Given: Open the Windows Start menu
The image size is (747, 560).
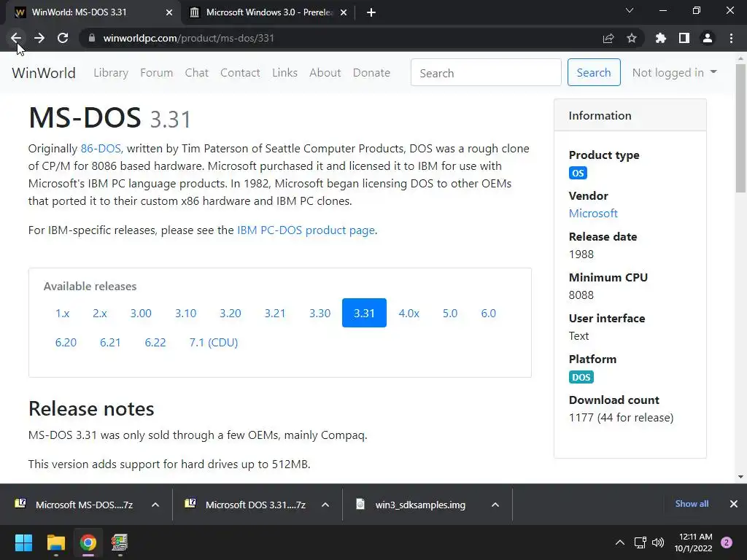Looking at the screenshot, I should [x=23, y=542].
